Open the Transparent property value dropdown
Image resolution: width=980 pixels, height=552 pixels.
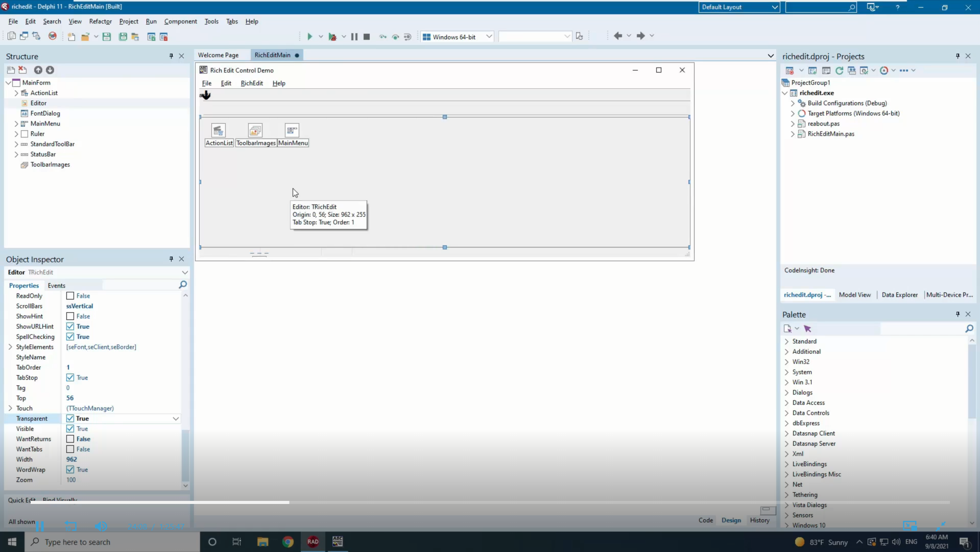click(176, 419)
